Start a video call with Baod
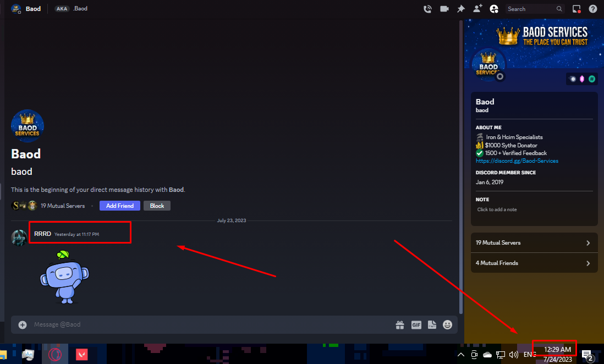Image resolution: width=604 pixels, height=364 pixels. point(444,9)
